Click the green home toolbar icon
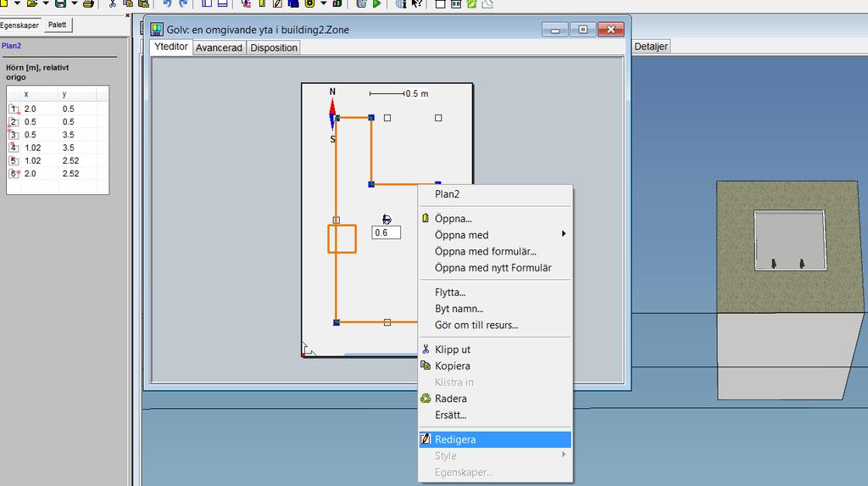Viewport: 868px width, 486px height. pos(471,3)
